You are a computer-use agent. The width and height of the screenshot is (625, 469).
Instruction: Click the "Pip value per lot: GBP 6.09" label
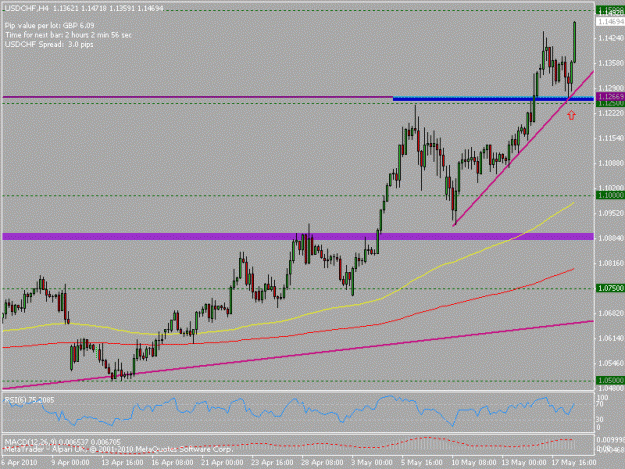[x=49, y=26]
